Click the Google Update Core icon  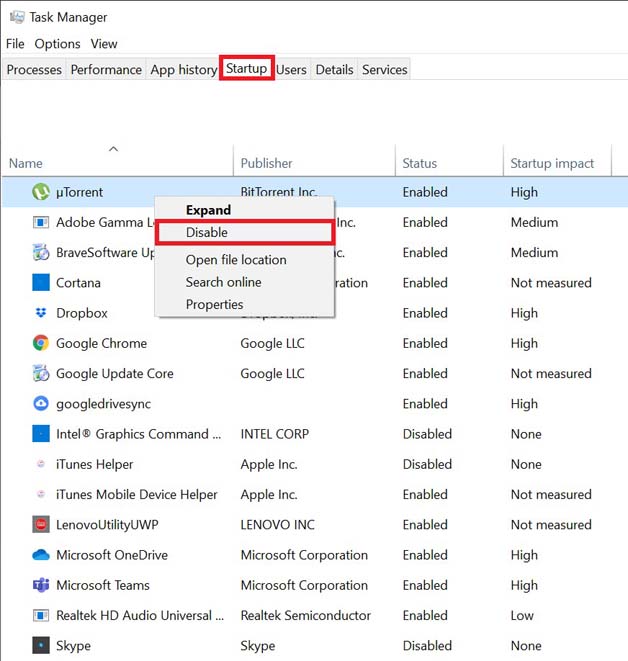tap(41, 373)
